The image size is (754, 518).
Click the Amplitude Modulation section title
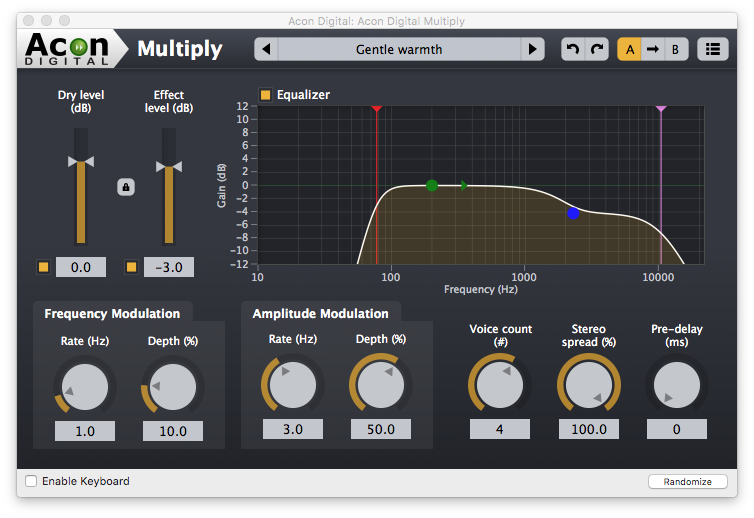[320, 314]
